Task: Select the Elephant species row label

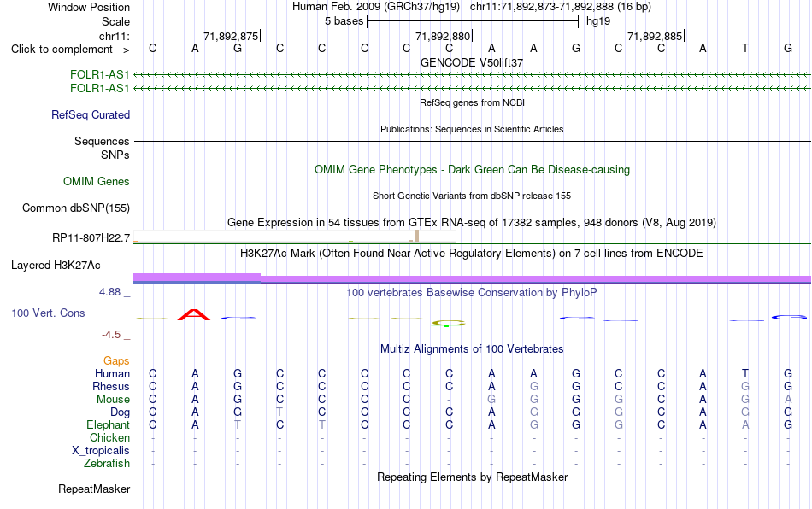Action: point(109,424)
